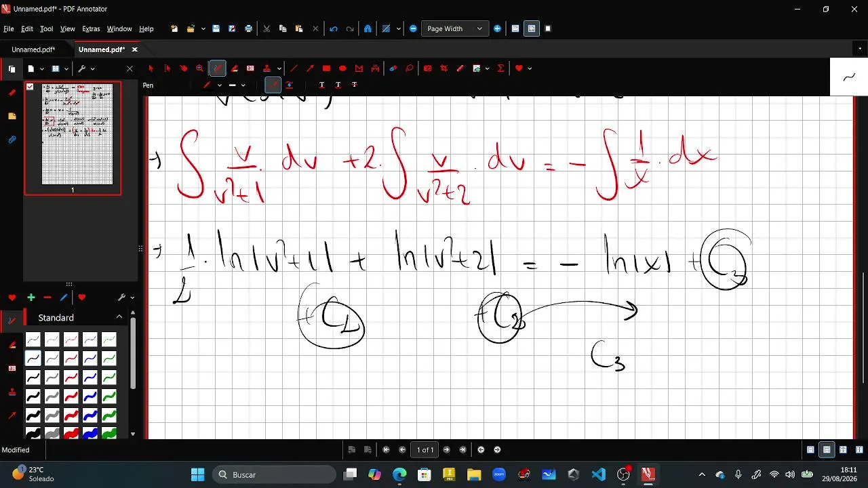Screen dimensions: 868x488
Task: Click the Formula sigma icon
Action: pyautogui.click(x=501, y=68)
